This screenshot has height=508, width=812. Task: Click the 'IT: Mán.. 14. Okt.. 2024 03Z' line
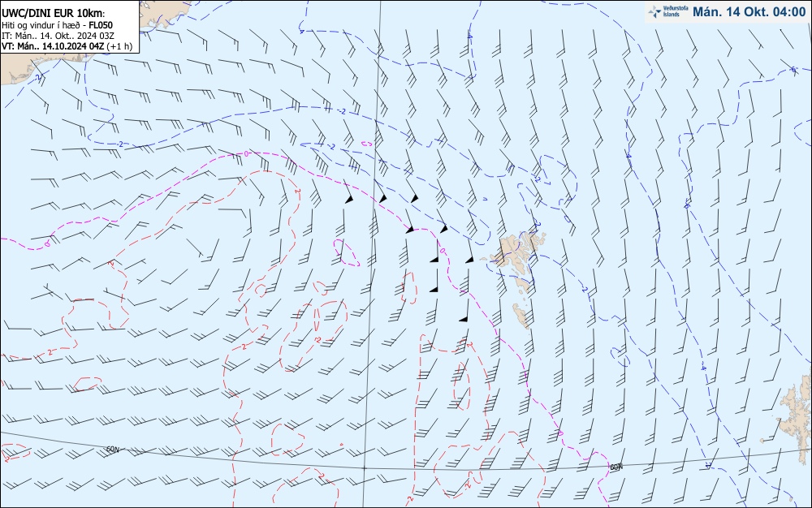[58, 36]
